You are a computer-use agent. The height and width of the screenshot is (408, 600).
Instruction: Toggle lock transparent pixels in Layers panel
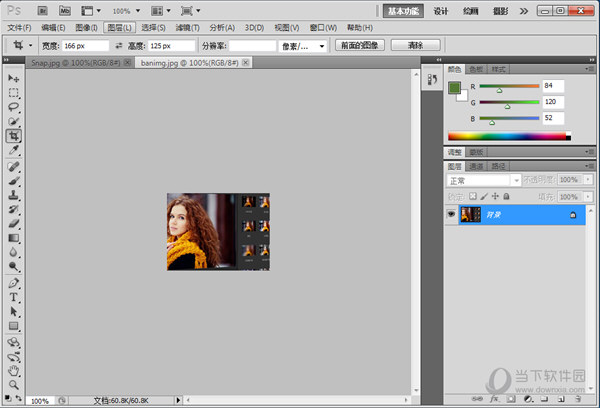point(474,196)
